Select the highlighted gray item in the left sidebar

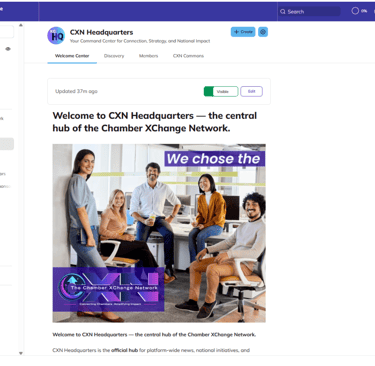pyautogui.click(x=7, y=144)
